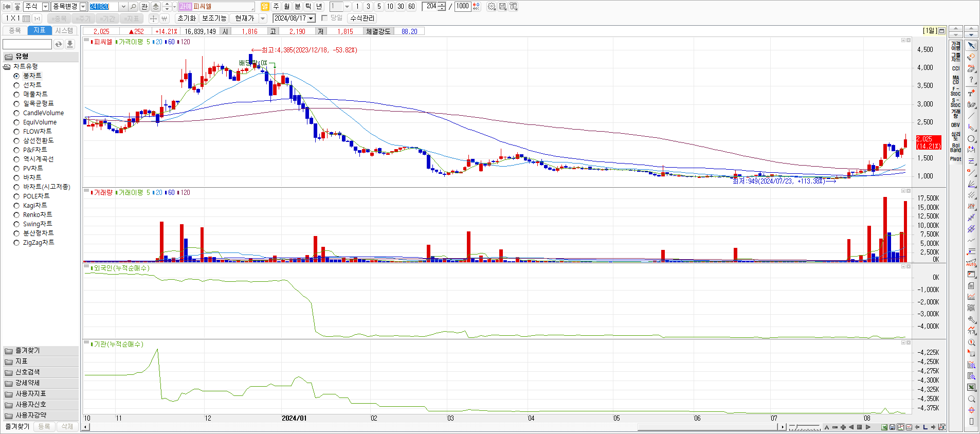The height and width of the screenshot is (434, 980).
Task: Click the refresh icon beside indicator search box
Action: pos(59,44)
